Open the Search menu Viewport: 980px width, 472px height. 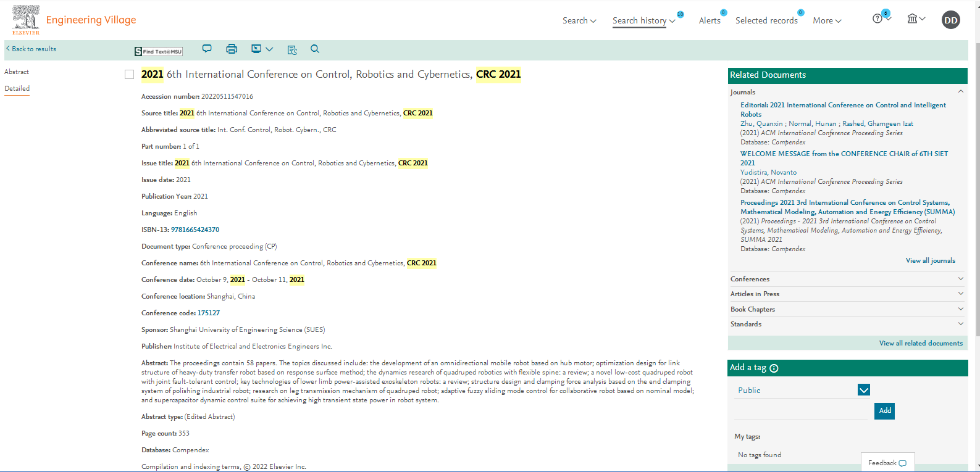579,20
